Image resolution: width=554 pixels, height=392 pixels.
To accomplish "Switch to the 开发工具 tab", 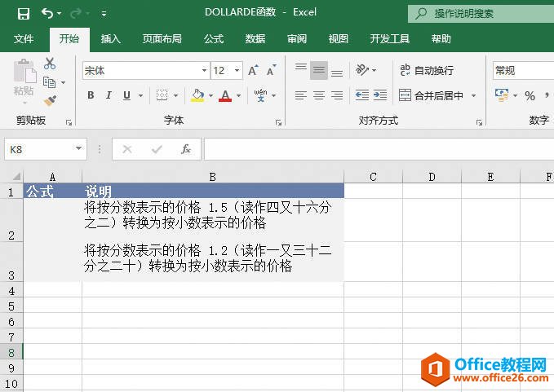I will coord(390,39).
